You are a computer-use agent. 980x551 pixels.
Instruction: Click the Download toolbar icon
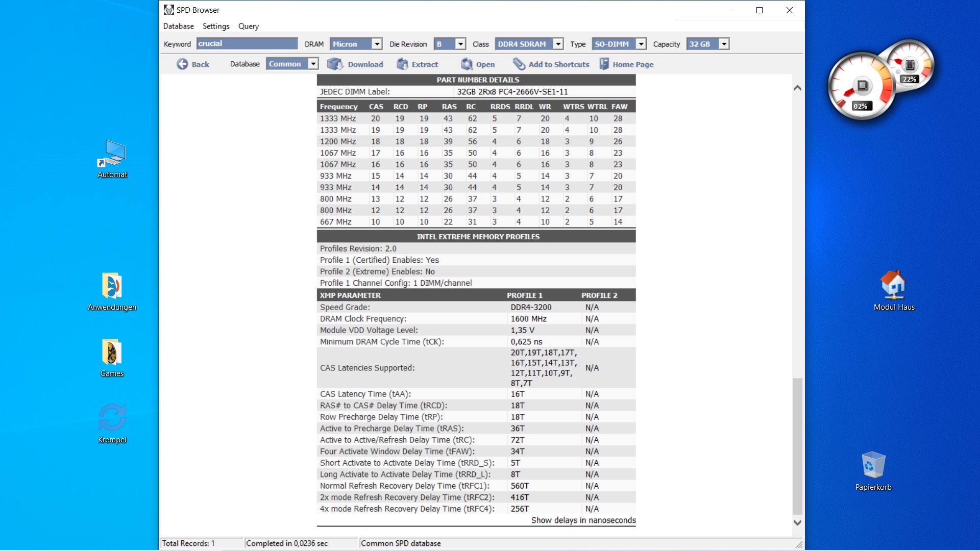point(335,64)
